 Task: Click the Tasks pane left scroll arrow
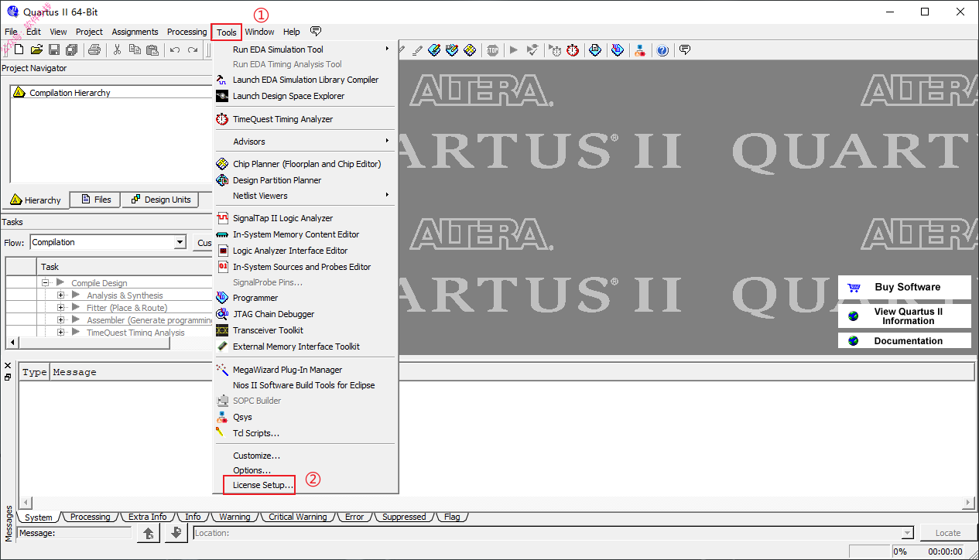[x=11, y=343]
